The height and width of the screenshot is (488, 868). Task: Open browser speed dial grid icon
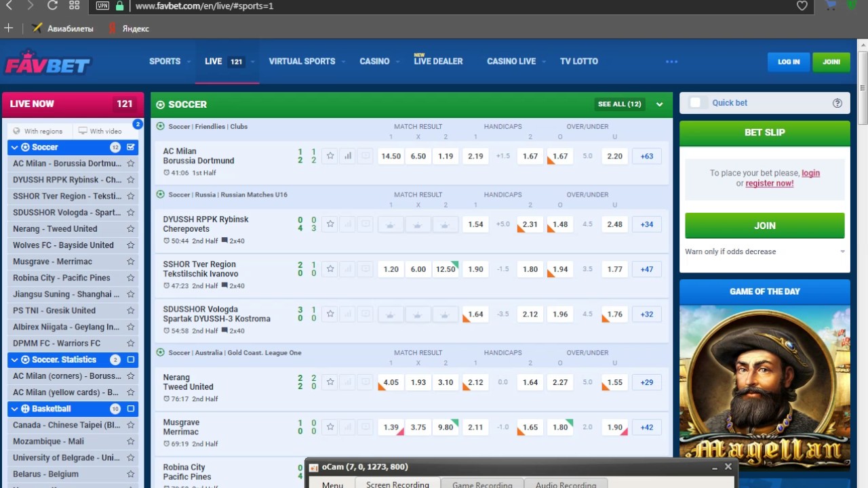pyautogui.click(x=75, y=5)
